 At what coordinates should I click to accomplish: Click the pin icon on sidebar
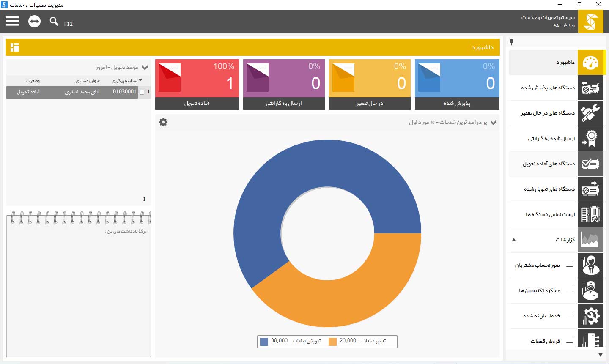tap(511, 42)
